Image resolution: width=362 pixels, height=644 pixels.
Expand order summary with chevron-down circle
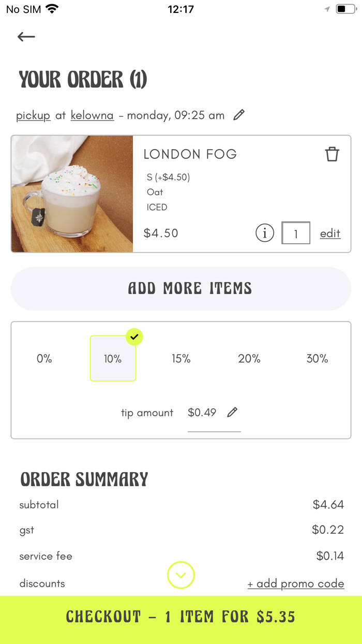181,575
